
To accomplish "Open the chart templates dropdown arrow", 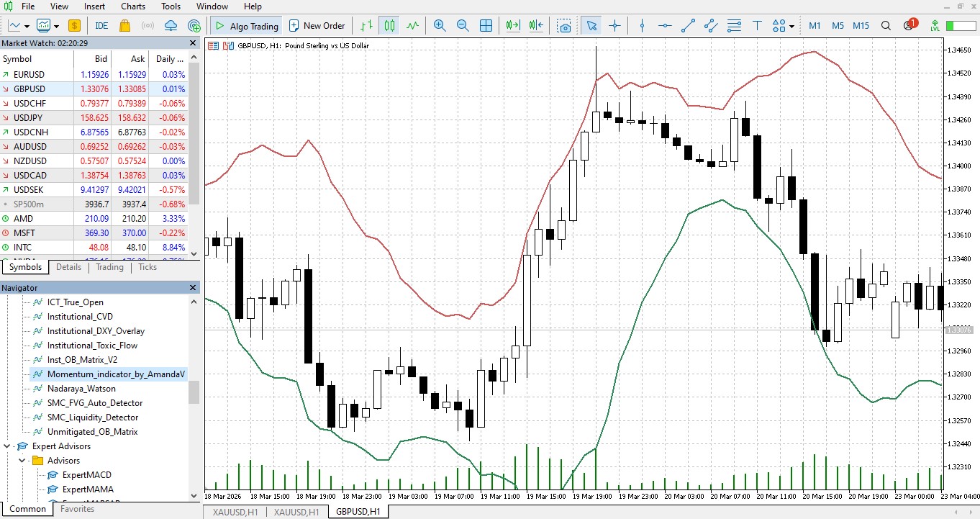I will coord(56,26).
